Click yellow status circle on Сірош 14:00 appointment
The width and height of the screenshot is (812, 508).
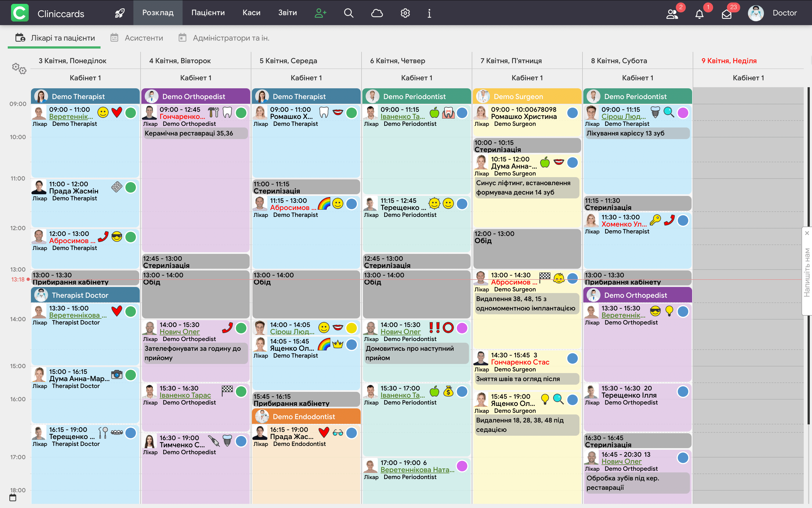click(x=351, y=328)
